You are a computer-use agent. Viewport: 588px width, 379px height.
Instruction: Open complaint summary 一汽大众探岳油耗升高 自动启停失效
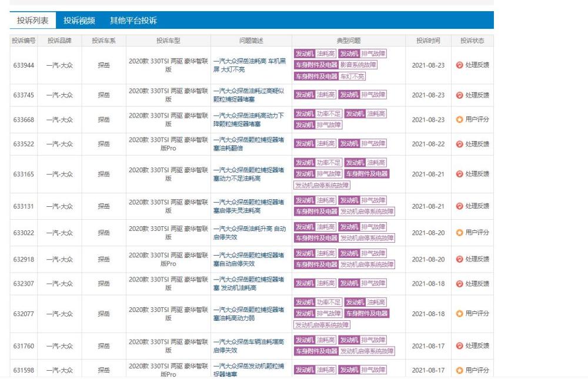tap(249, 233)
